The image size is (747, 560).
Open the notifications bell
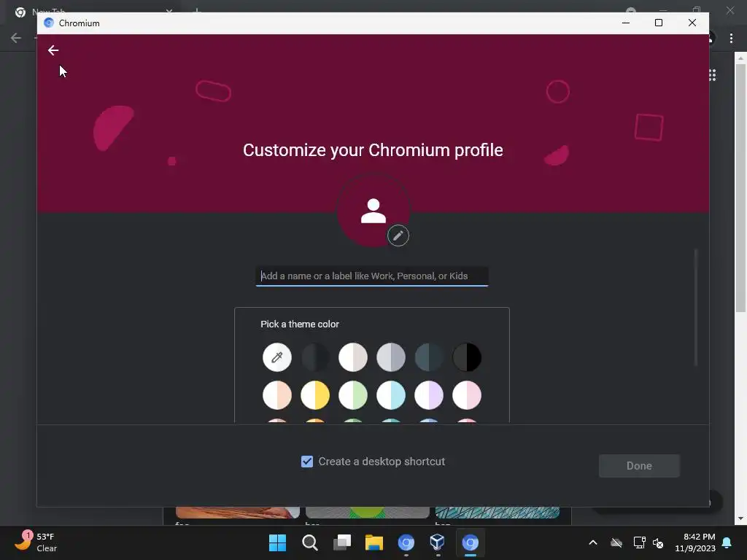(727, 542)
